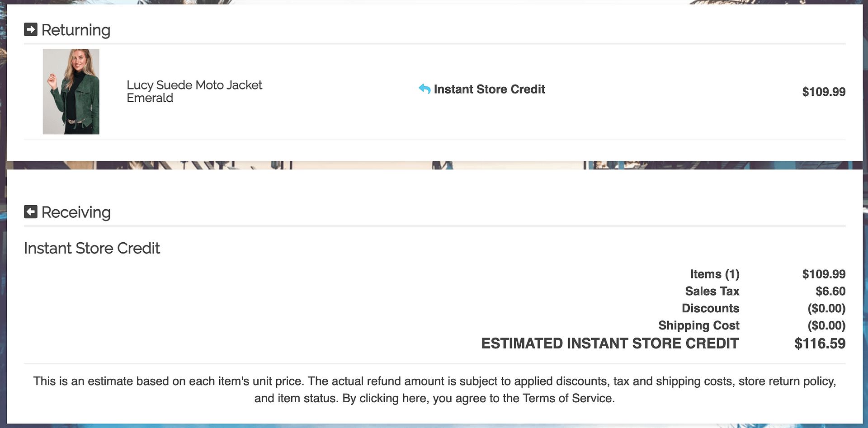Select the Returning header label
Viewport: 868px width, 428px height.
76,30
